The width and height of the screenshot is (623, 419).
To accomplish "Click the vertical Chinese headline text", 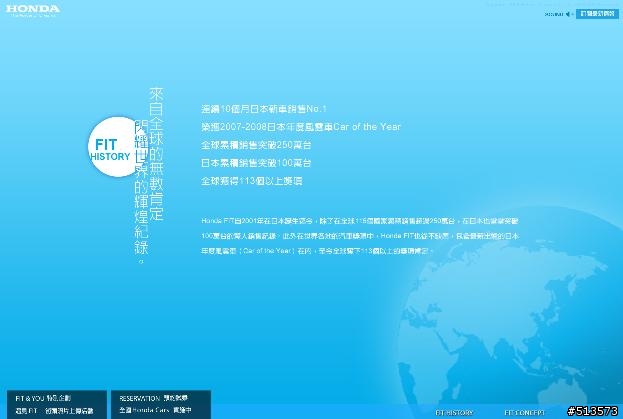I will coord(149,175).
